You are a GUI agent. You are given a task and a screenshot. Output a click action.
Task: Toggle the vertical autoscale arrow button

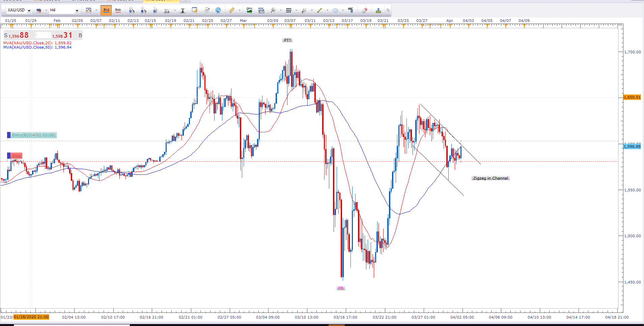pyautogui.click(x=183, y=10)
